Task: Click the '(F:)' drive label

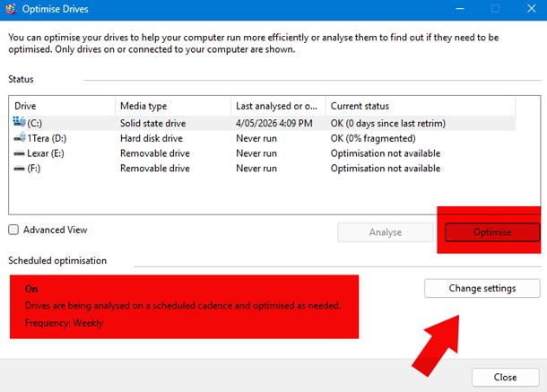Action: 34,169
